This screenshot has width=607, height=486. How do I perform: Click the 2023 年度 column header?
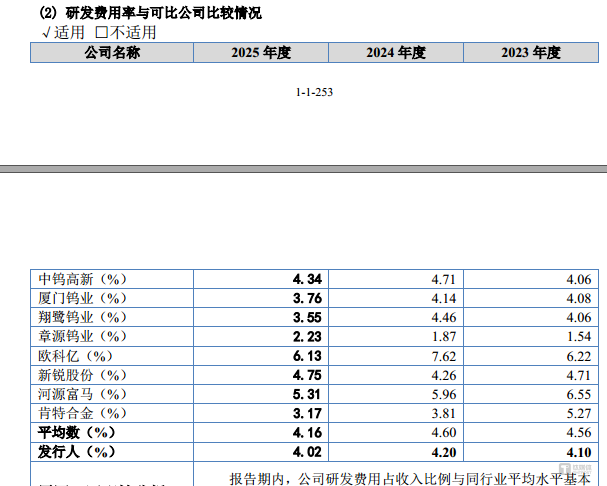click(531, 53)
